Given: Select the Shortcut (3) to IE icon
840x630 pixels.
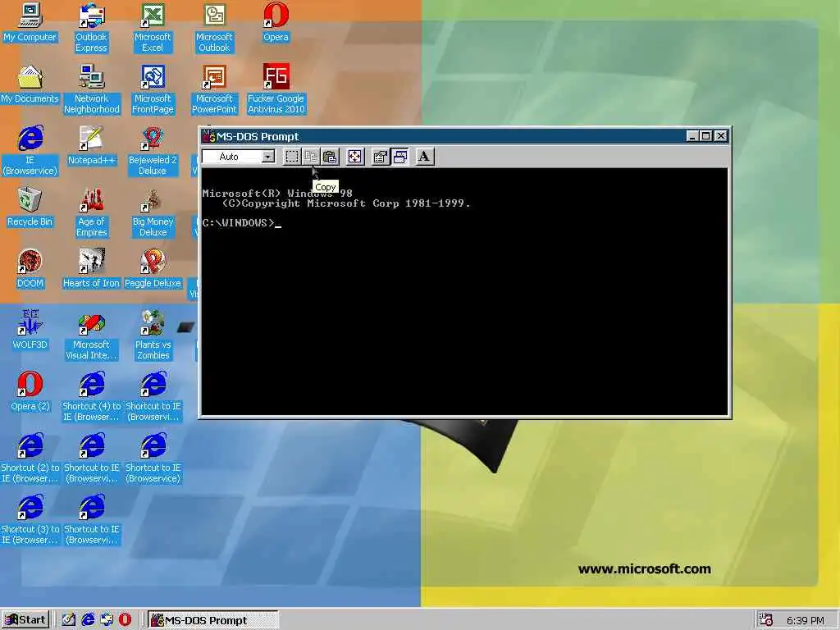Looking at the screenshot, I should (30, 521).
